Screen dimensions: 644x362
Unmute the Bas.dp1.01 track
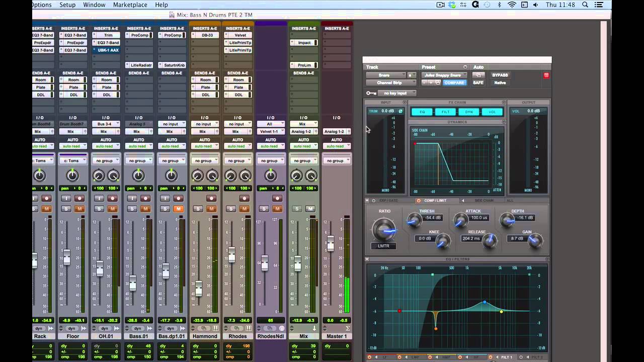pyautogui.click(x=178, y=209)
